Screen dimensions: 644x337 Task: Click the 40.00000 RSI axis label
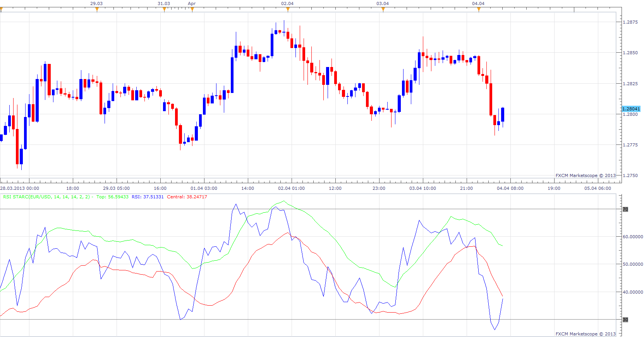click(x=633, y=292)
